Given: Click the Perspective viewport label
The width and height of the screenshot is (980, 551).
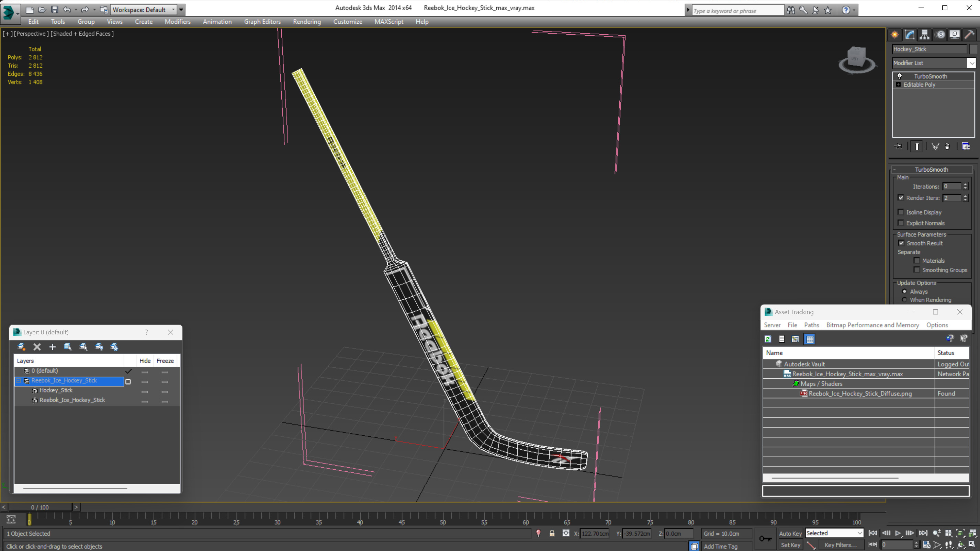Looking at the screenshot, I should (31, 33).
